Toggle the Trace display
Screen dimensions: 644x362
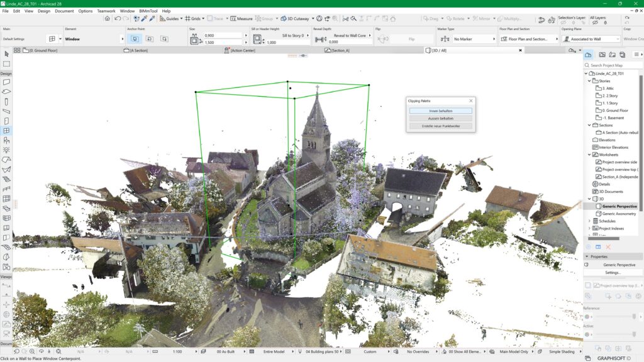210,19
